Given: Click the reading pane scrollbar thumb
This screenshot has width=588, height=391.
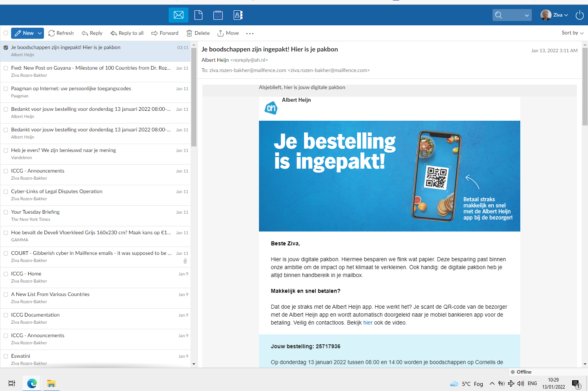Looking at the screenshot, I should coord(585,86).
